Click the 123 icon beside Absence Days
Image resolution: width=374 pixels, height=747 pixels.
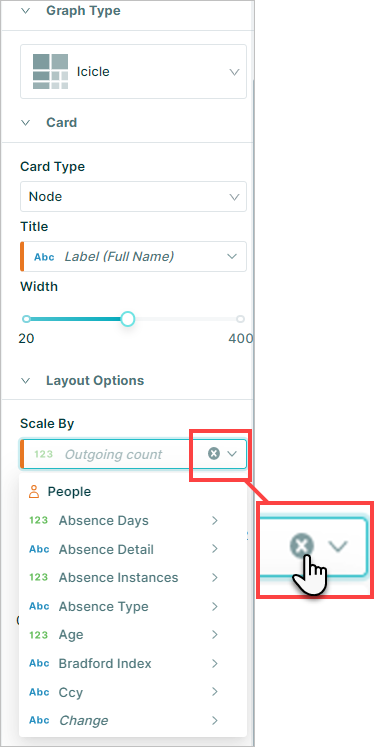[x=39, y=520]
